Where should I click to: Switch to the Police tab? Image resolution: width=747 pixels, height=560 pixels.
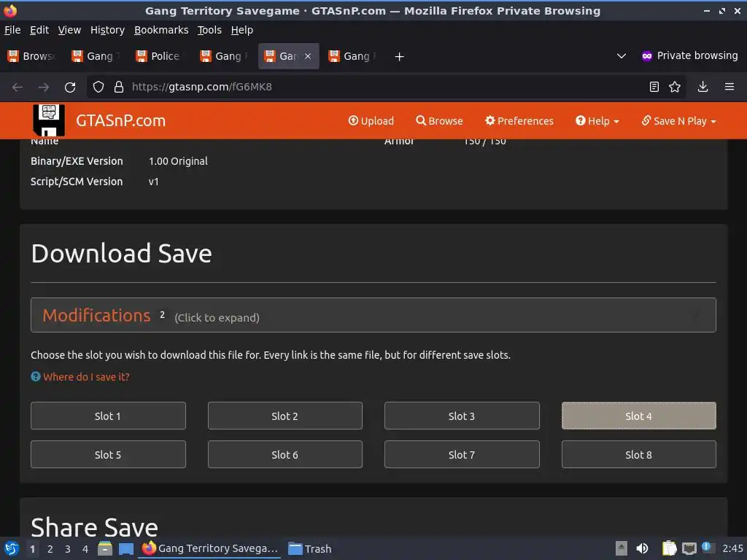click(160, 56)
